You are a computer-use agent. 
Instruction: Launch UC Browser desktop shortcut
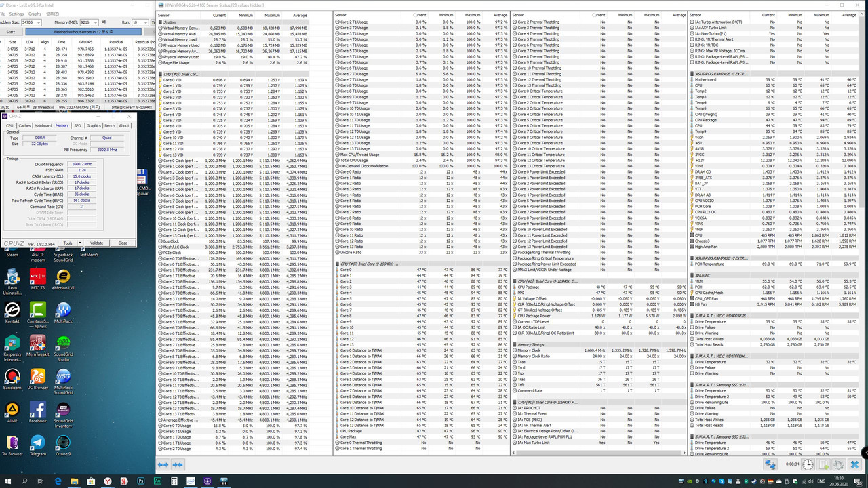click(38, 380)
